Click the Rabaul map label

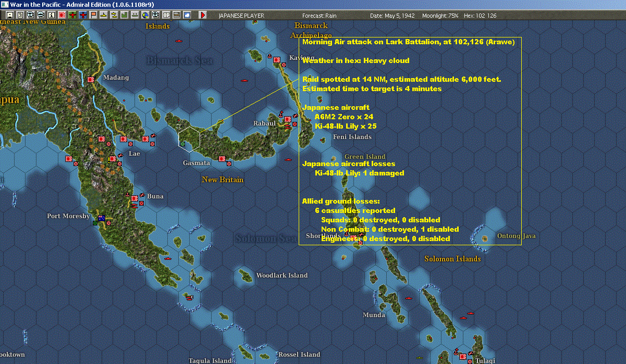264,123
